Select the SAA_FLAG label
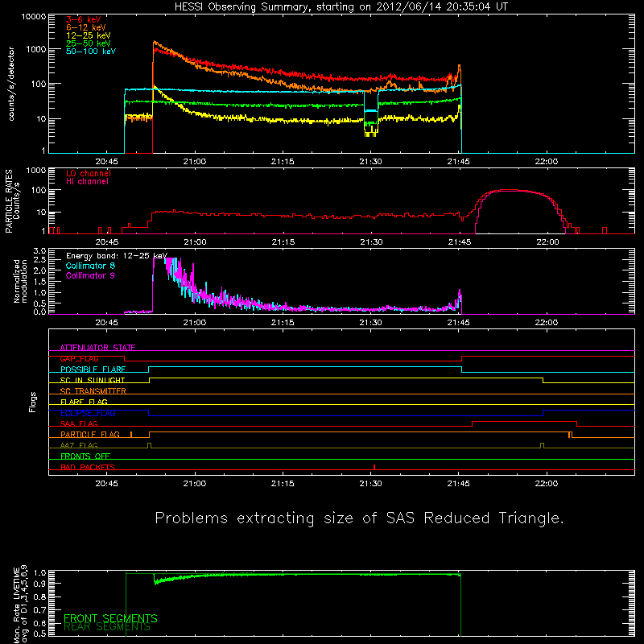Image resolution: width=644 pixels, height=644 pixels. tap(79, 424)
